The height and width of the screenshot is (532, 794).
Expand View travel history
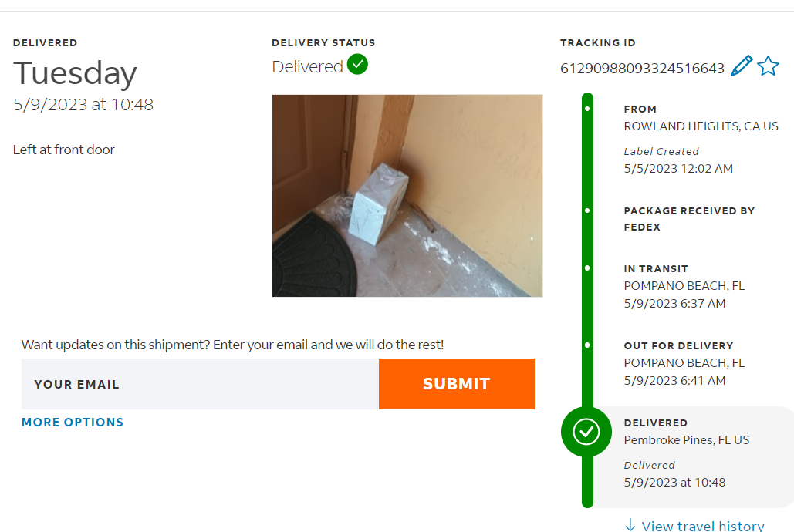click(703, 527)
